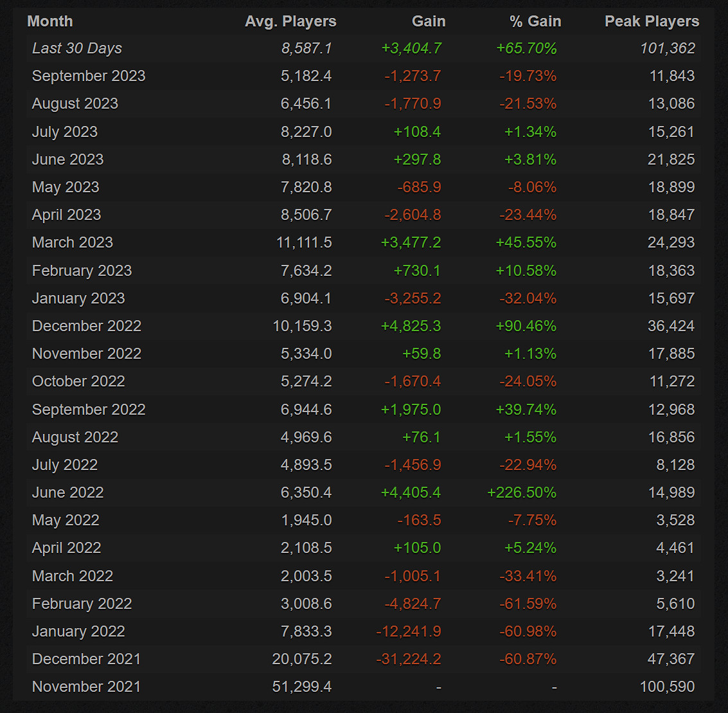This screenshot has width=728, height=713.
Task: Click the peak players value 100,590
Action: point(667,687)
